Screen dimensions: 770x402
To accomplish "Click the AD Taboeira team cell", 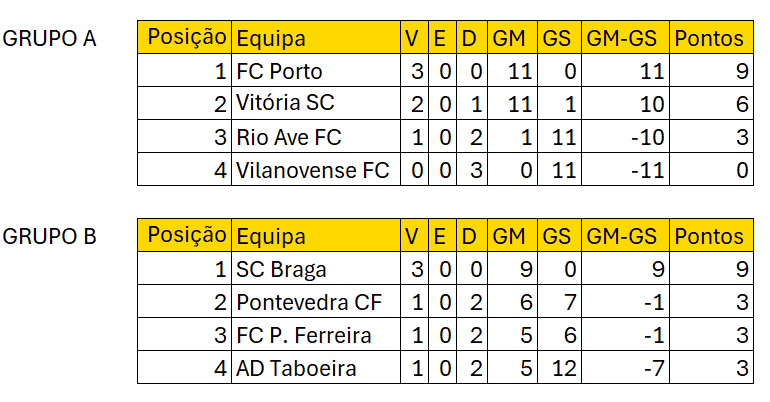I will point(316,367).
